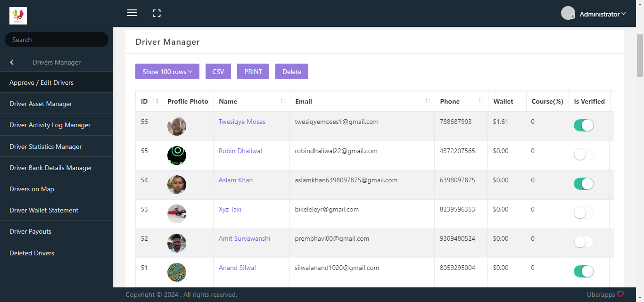The width and height of the screenshot is (644, 302).
Task: Click email bikeleleyr@gmail.com
Action: [x=327, y=209]
